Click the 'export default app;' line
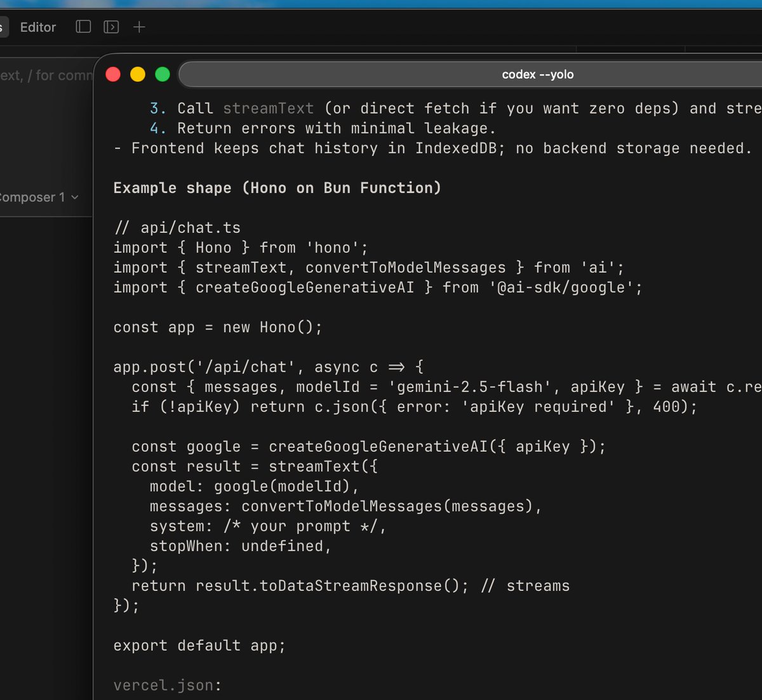This screenshot has height=700, width=762. [199, 645]
